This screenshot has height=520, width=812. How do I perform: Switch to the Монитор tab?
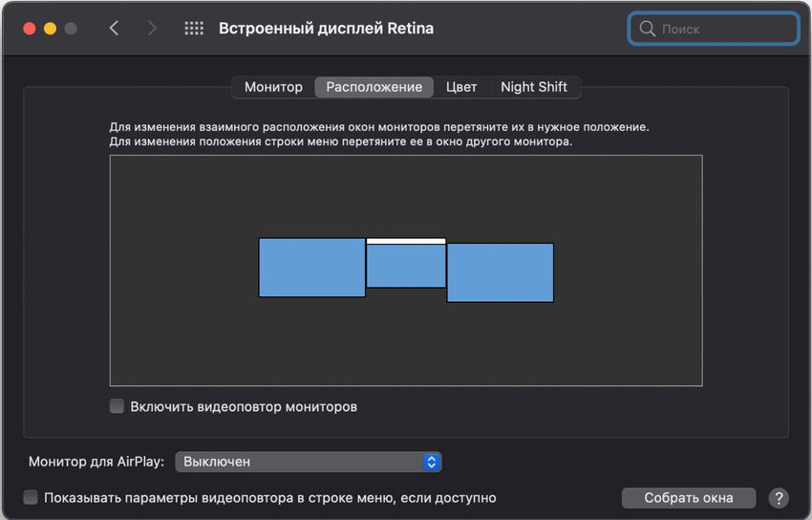click(273, 87)
